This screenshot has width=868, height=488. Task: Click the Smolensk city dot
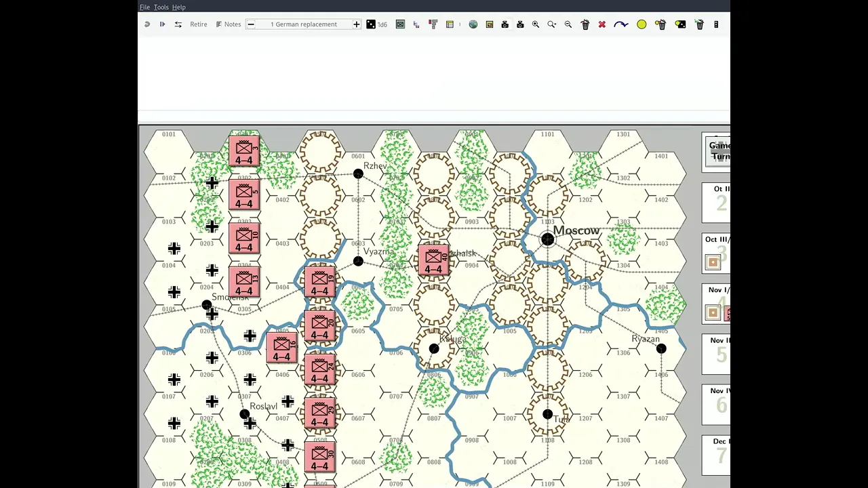pos(206,305)
